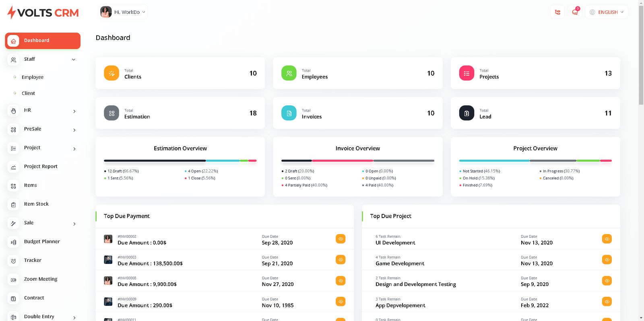
Task: View Design and Development Testing eye button
Action: click(607, 281)
